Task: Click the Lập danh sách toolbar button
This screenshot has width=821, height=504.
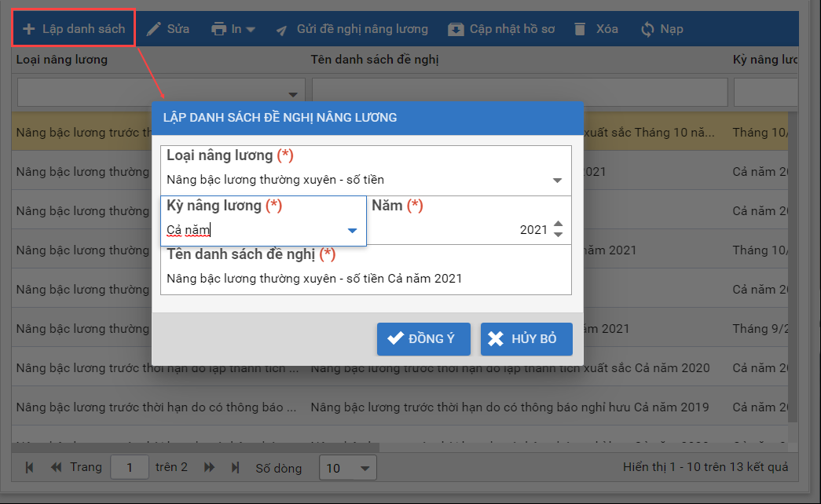Action: [x=74, y=29]
